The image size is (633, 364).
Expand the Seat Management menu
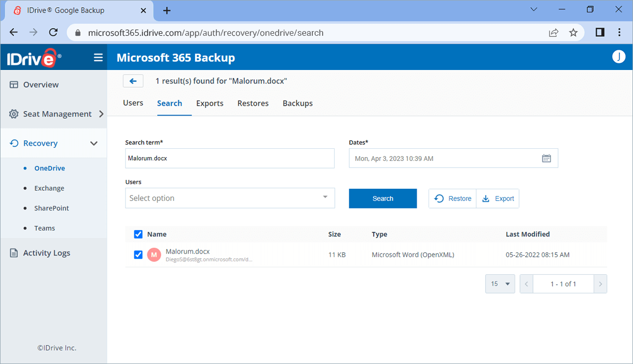click(x=53, y=114)
